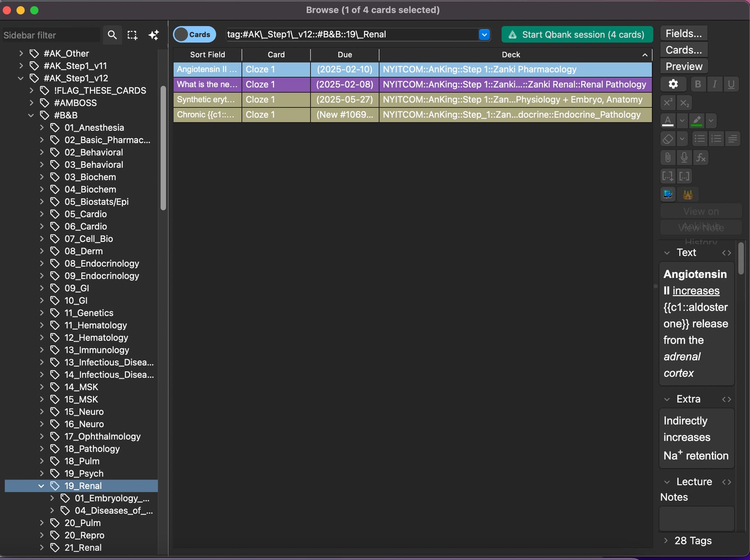Image resolution: width=750 pixels, height=560 pixels.
Task: Open the equations fx button
Action: (701, 157)
